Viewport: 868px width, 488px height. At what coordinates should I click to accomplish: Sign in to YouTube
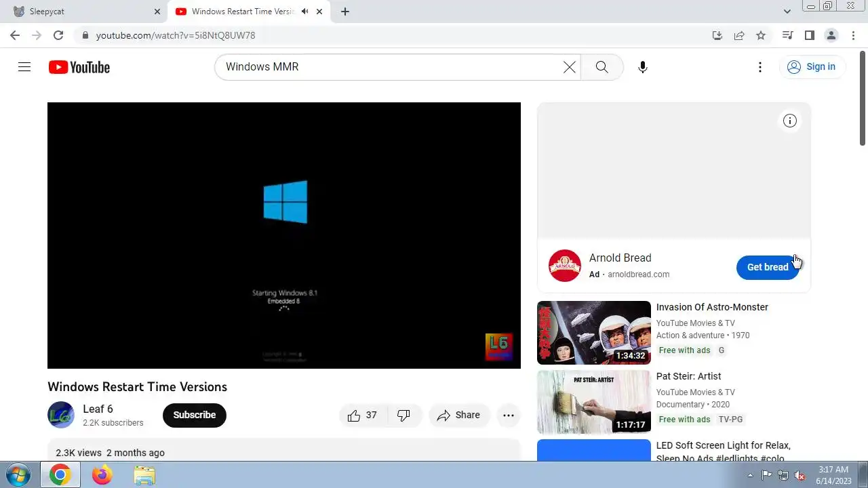pyautogui.click(x=812, y=66)
